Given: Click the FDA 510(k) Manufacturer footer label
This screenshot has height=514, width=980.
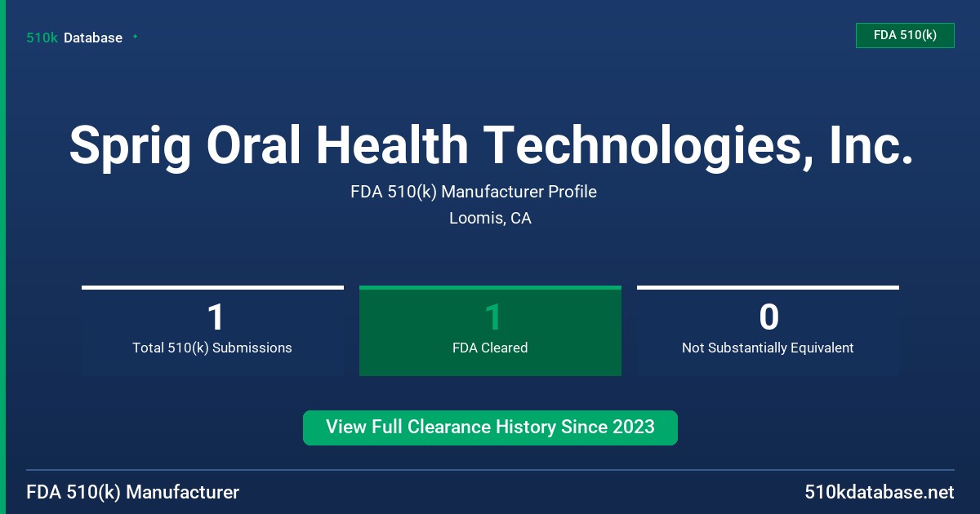Looking at the screenshot, I should pos(133,492).
